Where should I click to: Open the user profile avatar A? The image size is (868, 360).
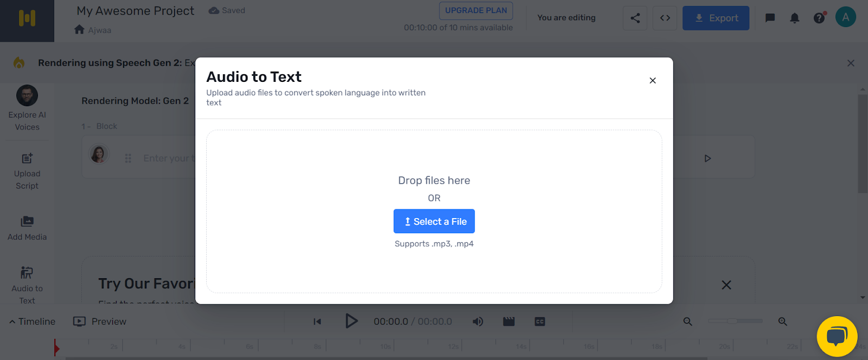pos(846,17)
